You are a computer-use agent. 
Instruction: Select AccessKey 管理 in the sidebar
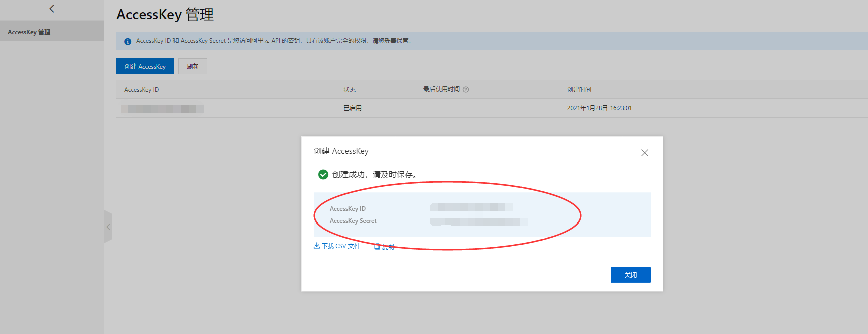coord(29,32)
